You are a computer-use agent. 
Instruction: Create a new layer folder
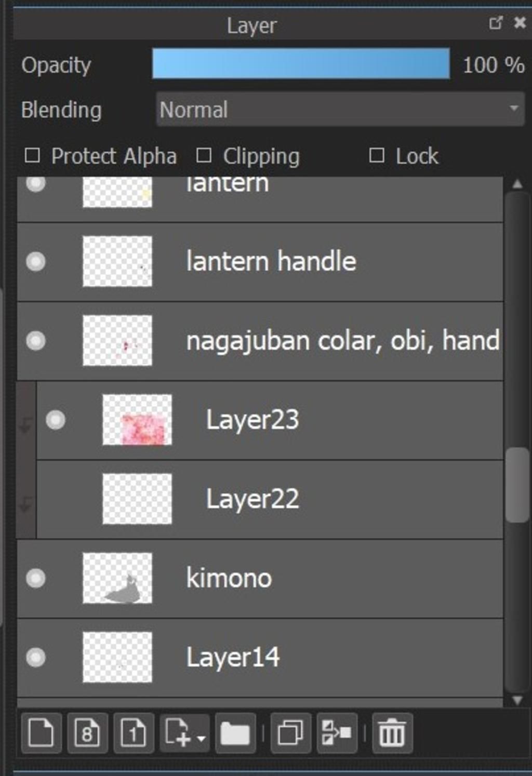click(x=235, y=733)
